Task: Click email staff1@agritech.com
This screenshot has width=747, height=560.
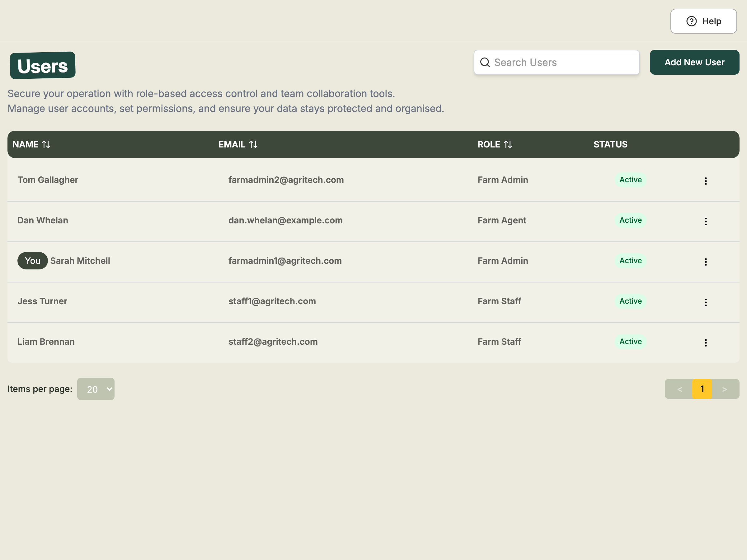Action: tap(272, 301)
